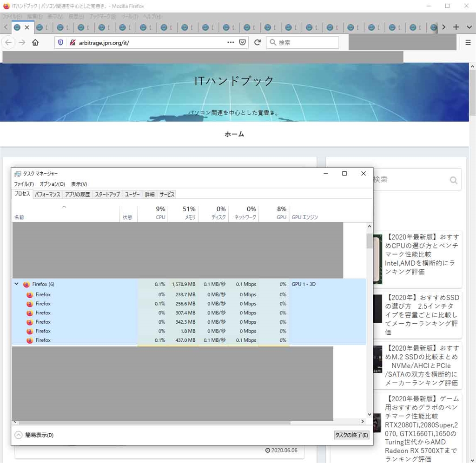476x463 pixels.
Task: Open the ツール menu in Firefox menu bar
Action: pos(130,16)
